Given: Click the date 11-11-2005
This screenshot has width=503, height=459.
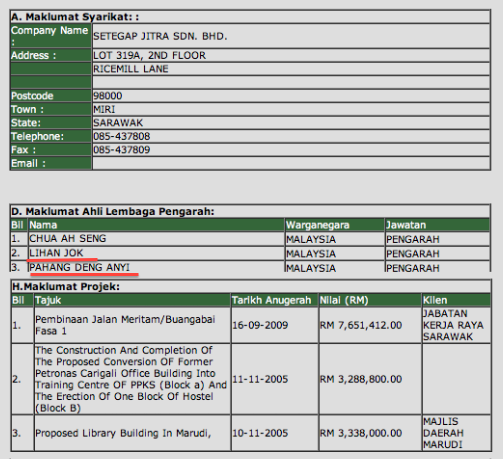Looking at the screenshot, I should point(260,379).
